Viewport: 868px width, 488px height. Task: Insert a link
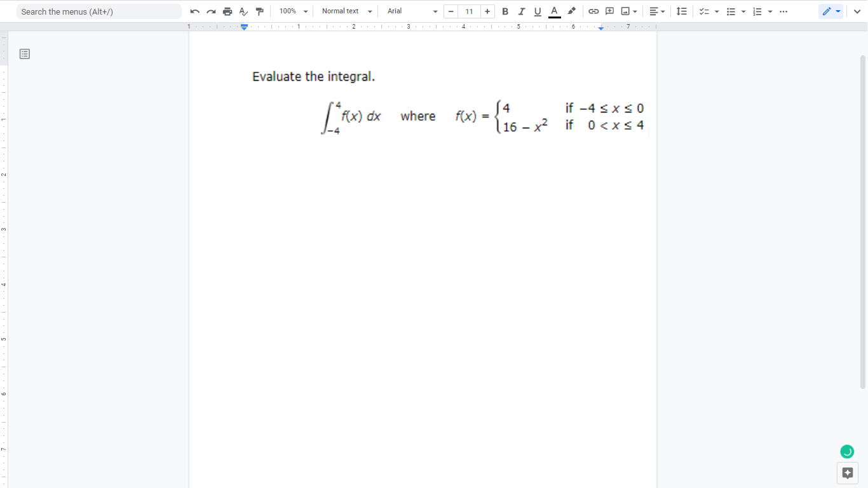(x=593, y=11)
